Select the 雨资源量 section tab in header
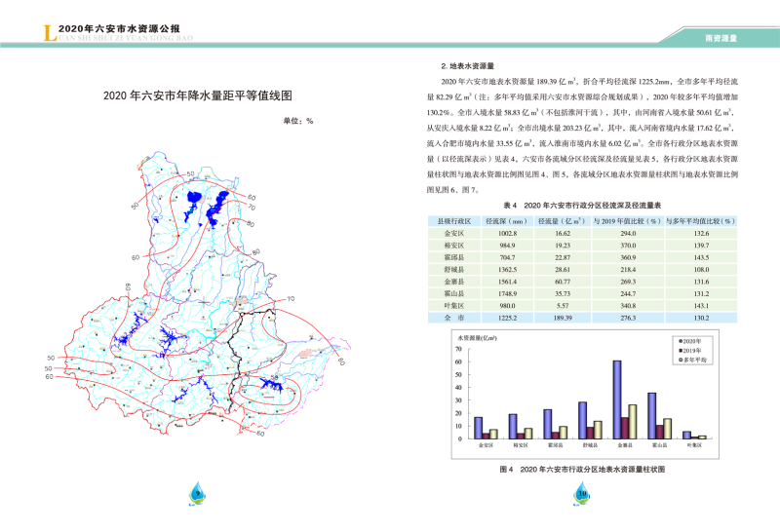 [x=721, y=37]
